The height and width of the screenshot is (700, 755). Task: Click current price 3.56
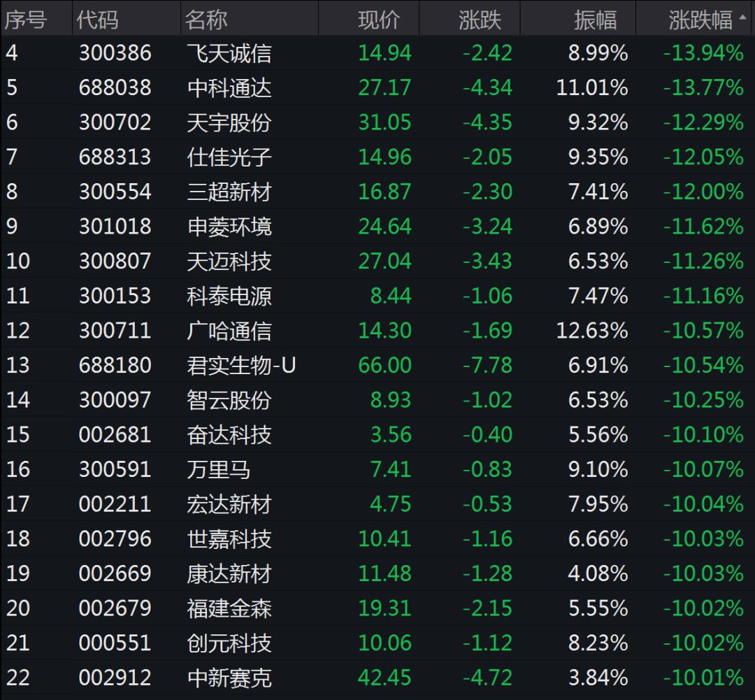[391, 434]
